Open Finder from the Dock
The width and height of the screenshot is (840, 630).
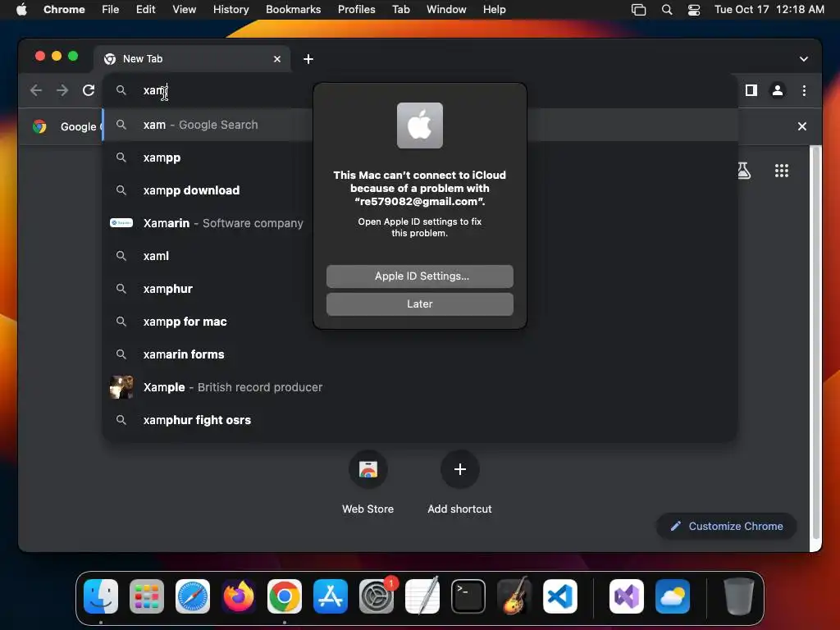[101, 596]
